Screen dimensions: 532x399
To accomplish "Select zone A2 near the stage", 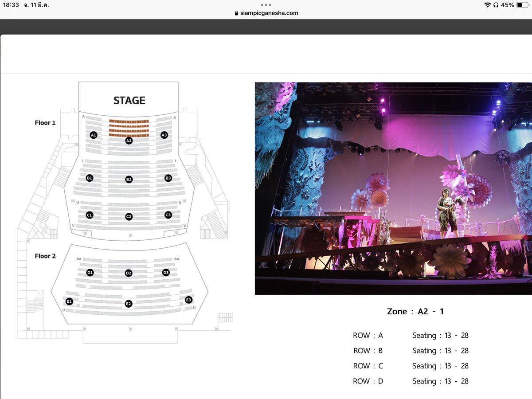I will (x=129, y=141).
